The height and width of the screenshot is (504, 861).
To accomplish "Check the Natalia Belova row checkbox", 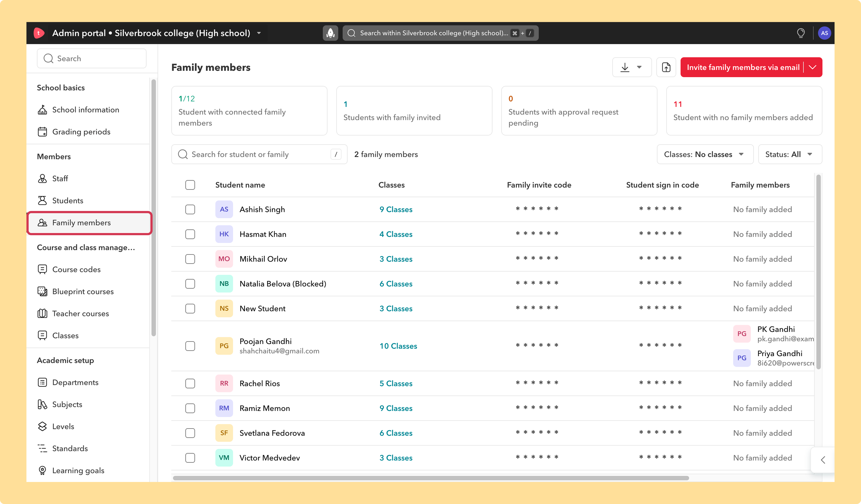I will [190, 284].
